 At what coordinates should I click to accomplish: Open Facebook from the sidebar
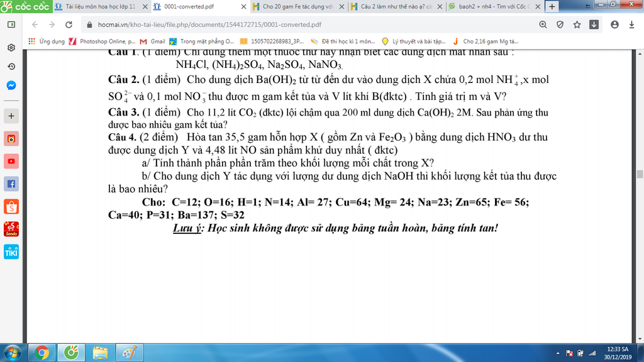pos(11,184)
